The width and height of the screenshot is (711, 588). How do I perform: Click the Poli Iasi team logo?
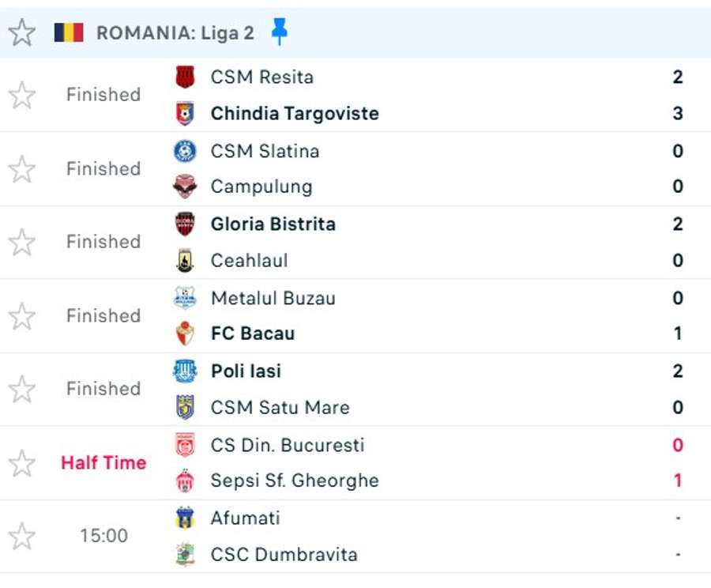185,371
